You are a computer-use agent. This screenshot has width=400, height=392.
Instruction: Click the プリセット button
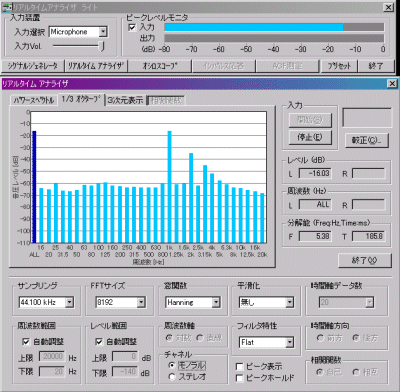point(339,66)
